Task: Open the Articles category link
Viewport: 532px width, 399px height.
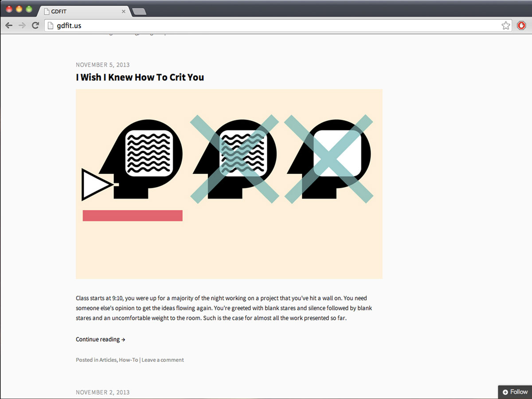Action: (x=108, y=360)
